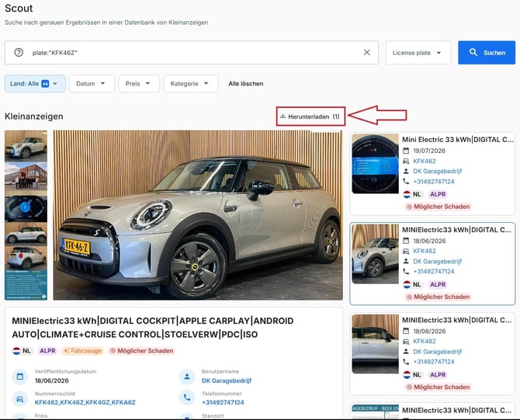
Task: Click calendar icon next to Veröffentlichungsdatum
Action: [x=20, y=377]
